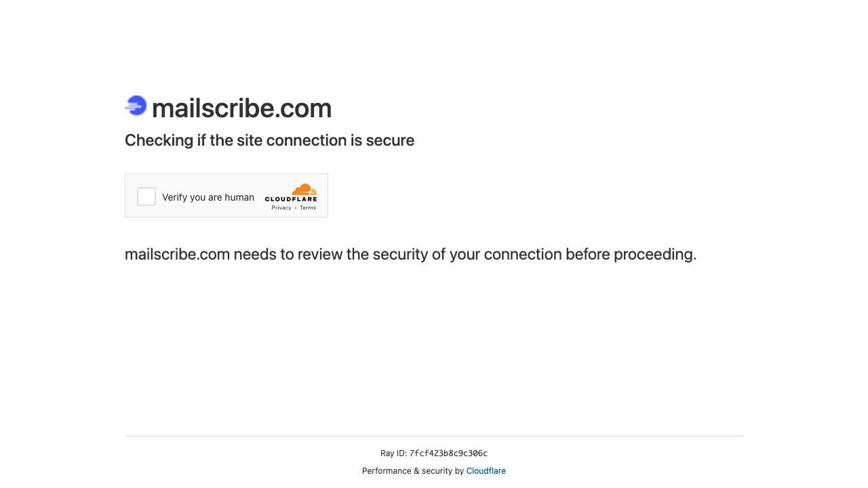The height and width of the screenshot is (488, 868).
Task: Click the mailscribe.com page heading
Action: coord(241,108)
